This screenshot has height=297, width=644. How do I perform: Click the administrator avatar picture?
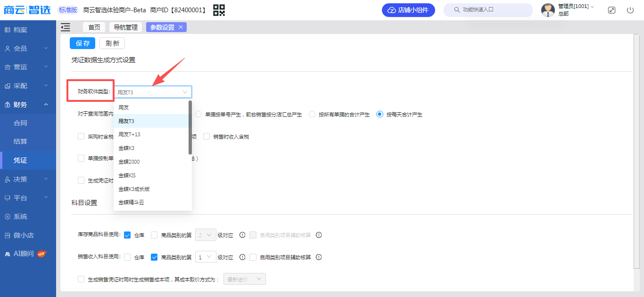click(548, 10)
